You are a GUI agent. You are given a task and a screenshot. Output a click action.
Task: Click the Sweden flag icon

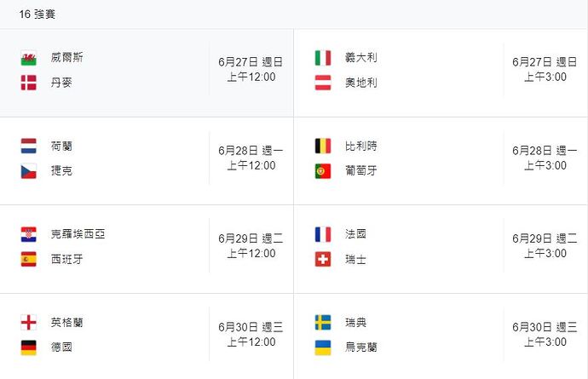click(323, 323)
